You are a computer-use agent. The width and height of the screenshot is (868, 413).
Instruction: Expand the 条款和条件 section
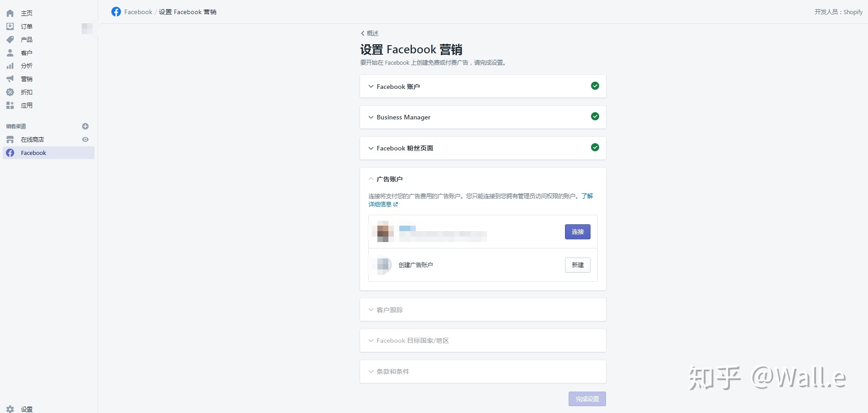click(483, 372)
